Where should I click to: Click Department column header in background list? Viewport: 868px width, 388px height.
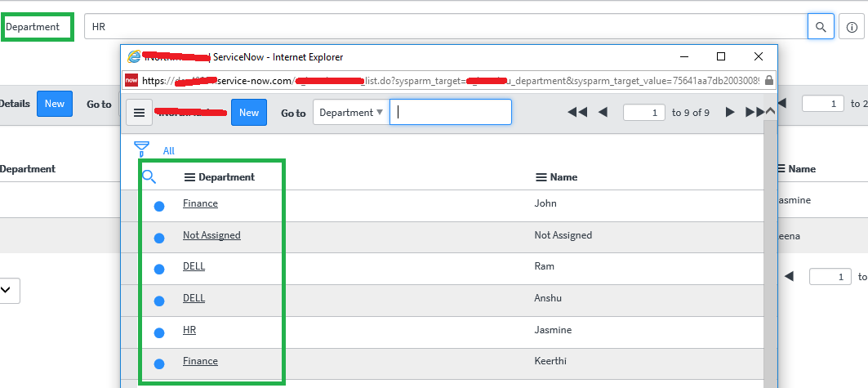28,169
